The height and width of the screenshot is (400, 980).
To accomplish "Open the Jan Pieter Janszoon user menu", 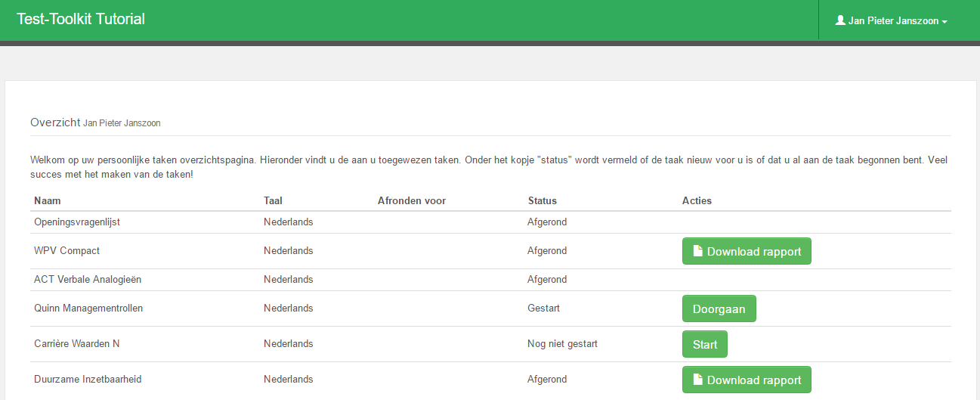I will coord(892,20).
